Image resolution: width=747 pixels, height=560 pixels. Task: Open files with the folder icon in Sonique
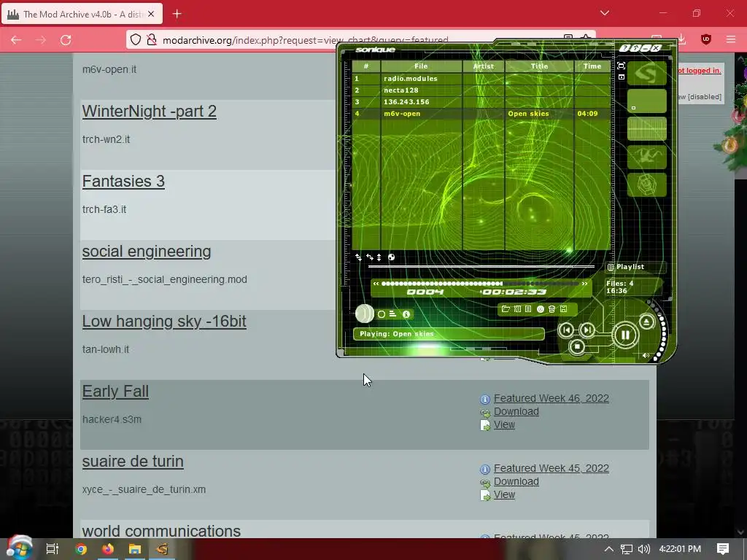pyautogui.click(x=506, y=309)
